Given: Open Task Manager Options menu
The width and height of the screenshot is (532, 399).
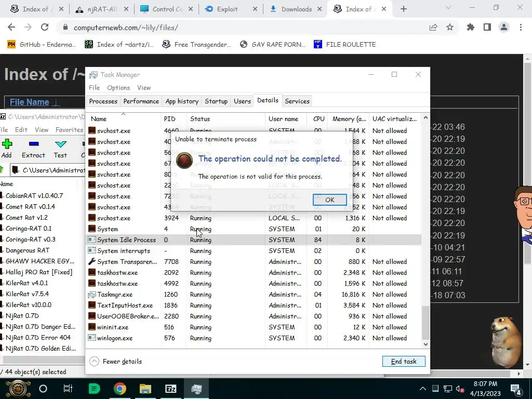Looking at the screenshot, I should pyautogui.click(x=118, y=87).
